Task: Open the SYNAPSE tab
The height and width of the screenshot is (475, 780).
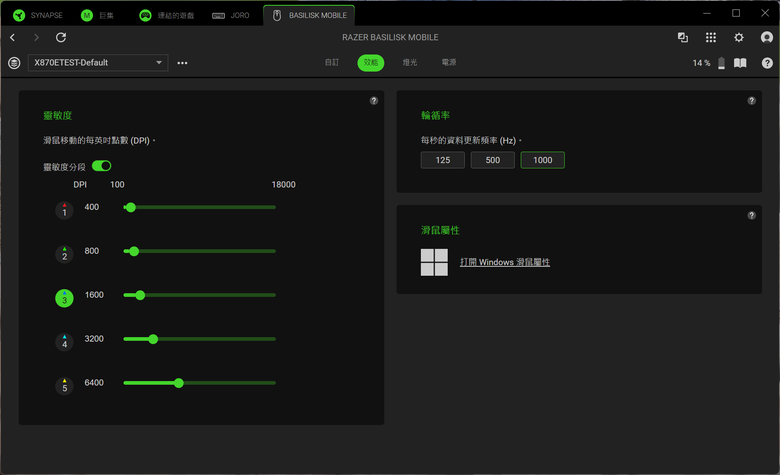Action: pos(38,15)
